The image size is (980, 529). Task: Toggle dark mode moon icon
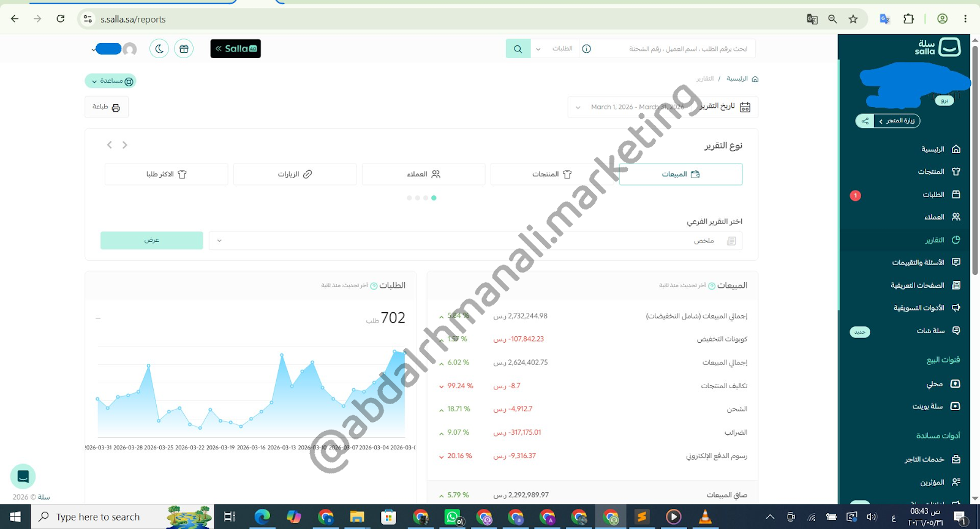tap(159, 48)
